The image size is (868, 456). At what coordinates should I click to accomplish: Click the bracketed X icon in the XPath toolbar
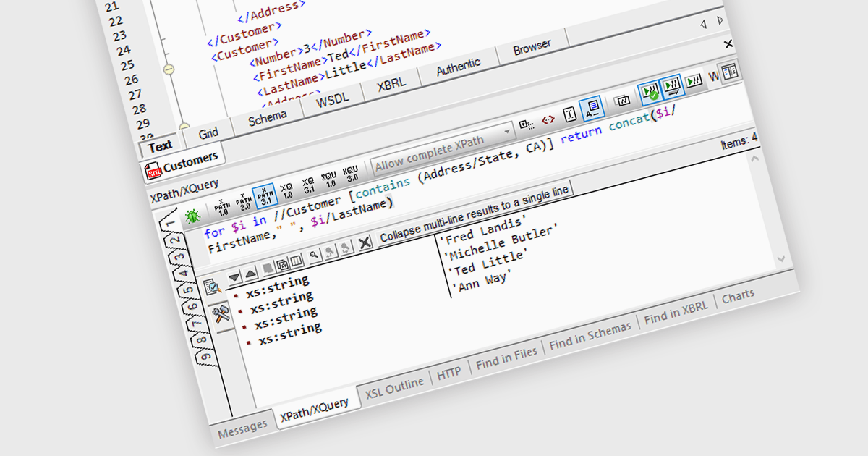(x=569, y=114)
